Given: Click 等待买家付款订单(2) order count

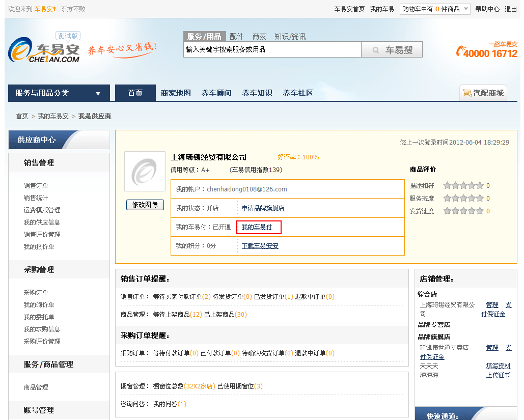Looking at the screenshot, I should (182, 297).
